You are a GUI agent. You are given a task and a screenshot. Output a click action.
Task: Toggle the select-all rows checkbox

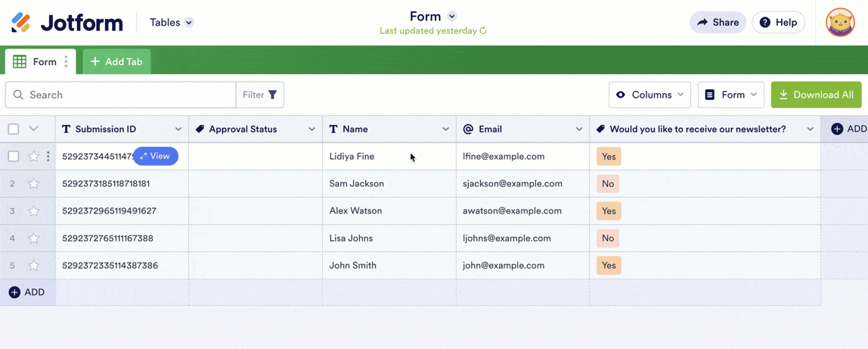(14, 129)
